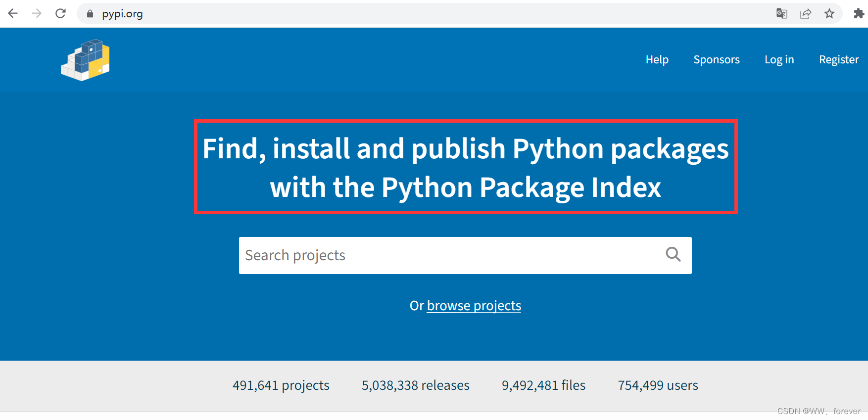Bookmark this page with star icon
868x420 pixels.
829,13
